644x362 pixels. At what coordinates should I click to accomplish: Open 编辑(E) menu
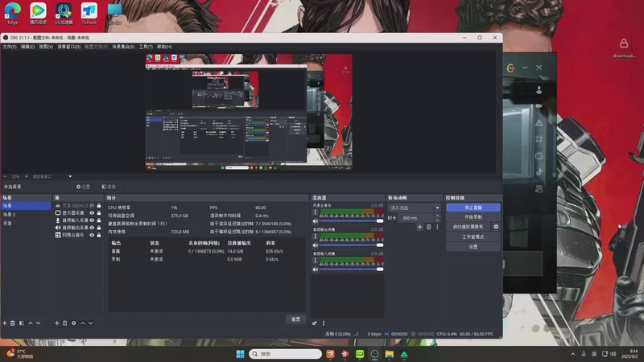[27, 47]
